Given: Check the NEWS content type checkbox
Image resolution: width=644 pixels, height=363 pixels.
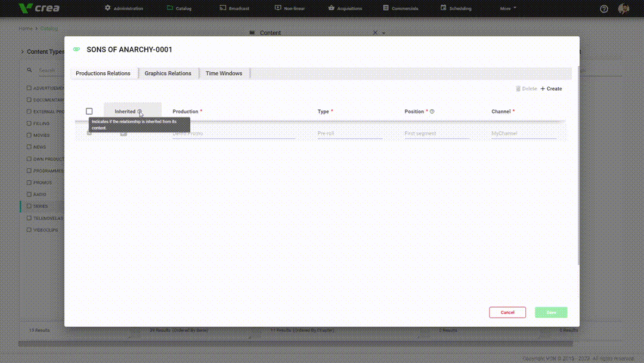Looking at the screenshot, I should tap(29, 147).
